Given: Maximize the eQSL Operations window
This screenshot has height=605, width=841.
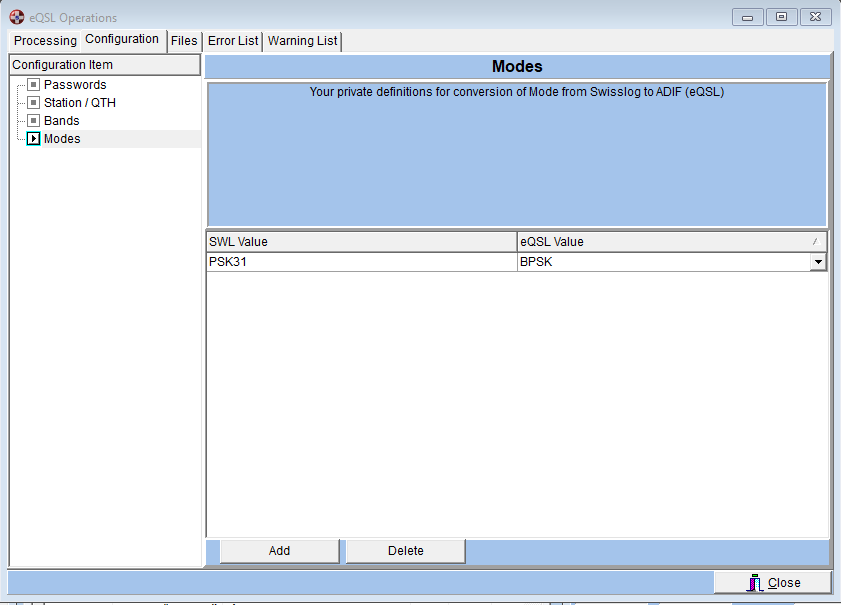Looking at the screenshot, I should (x=781, y=17).
